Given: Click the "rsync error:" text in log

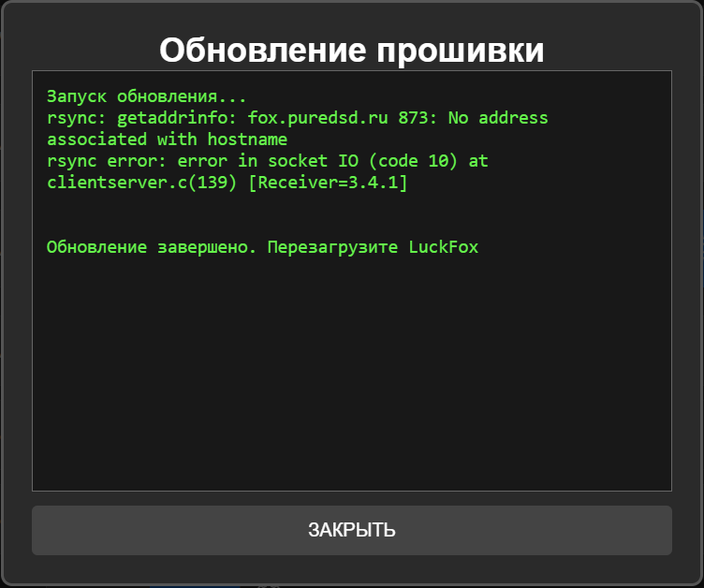Looking at the screenshot, I should click(x=107, y=161).
